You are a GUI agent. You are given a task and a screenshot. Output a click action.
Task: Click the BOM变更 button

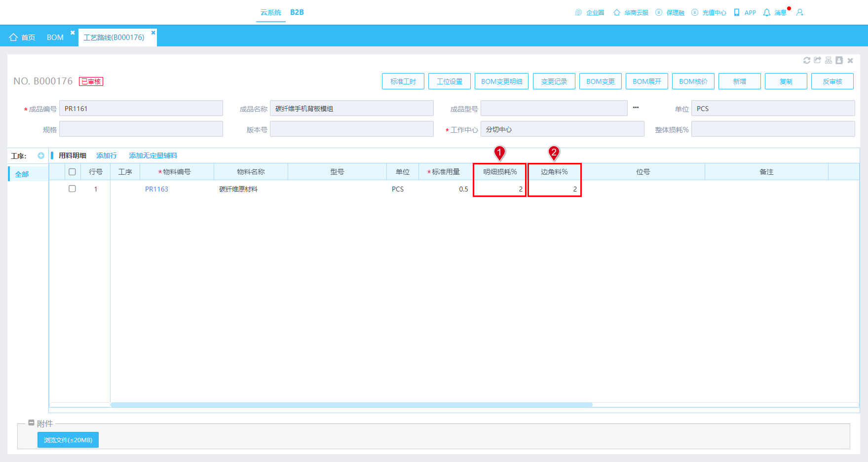coord(601,81)
